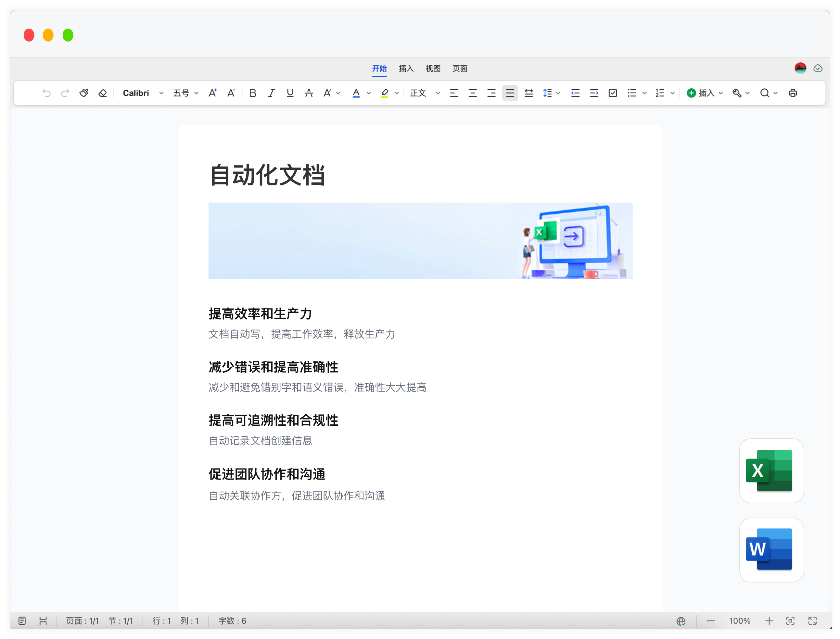Viewport: 840px width, 639px height.
Task: Insert a checkbox to-do item
Action: [x=613, y=93]
